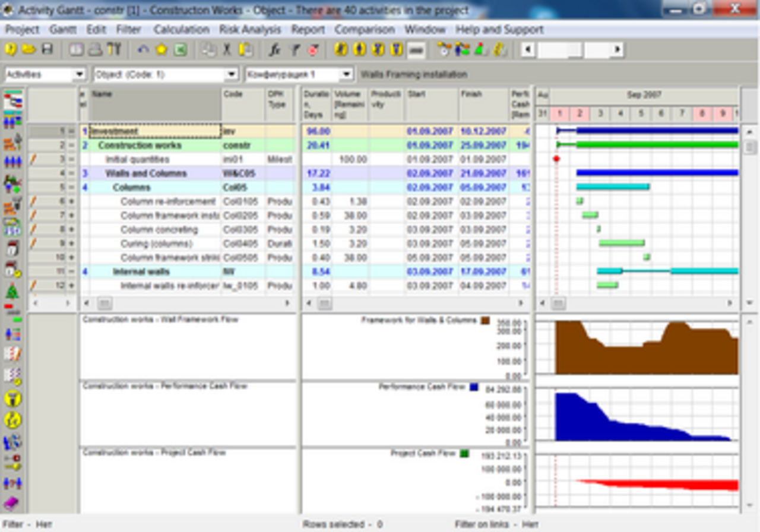Click the Sep 2007 timeline header
Screen dimensions: 760x532
pos(644,95)
